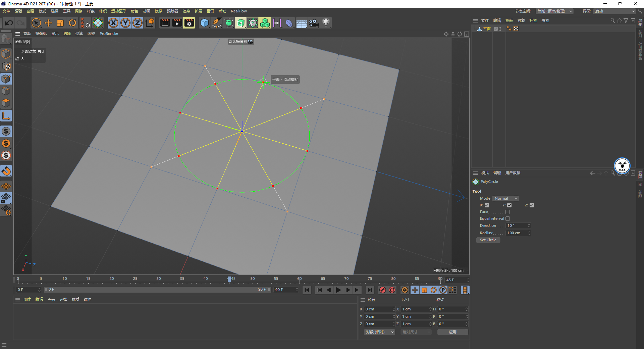Toggle X axis lock icon
The image size is (644, 349).
[113, 23]
